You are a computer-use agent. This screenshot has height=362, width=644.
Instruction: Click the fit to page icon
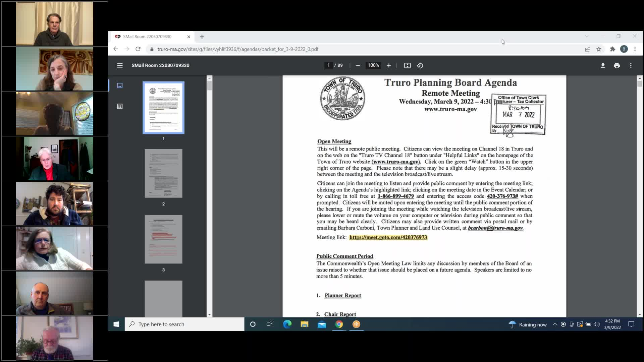pyautogui.click(x=407, y=65)
